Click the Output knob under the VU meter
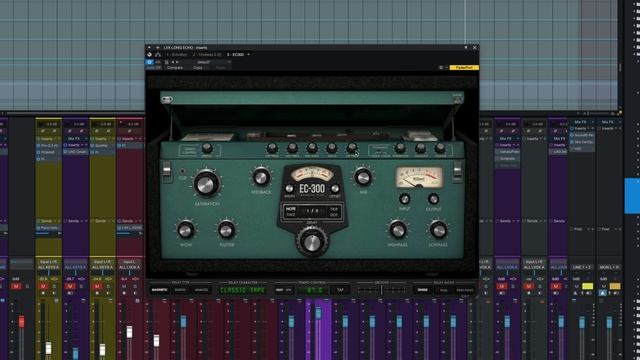Screen dimensions: 640x360 tap(433, 199)
